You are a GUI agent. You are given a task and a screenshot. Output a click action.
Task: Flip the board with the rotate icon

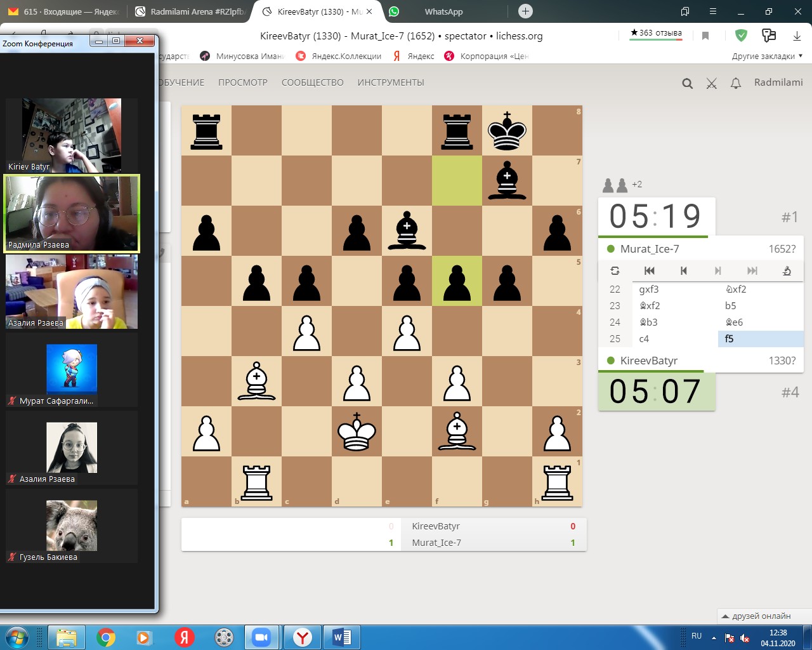pyautogui.click(x=615, y=270)
